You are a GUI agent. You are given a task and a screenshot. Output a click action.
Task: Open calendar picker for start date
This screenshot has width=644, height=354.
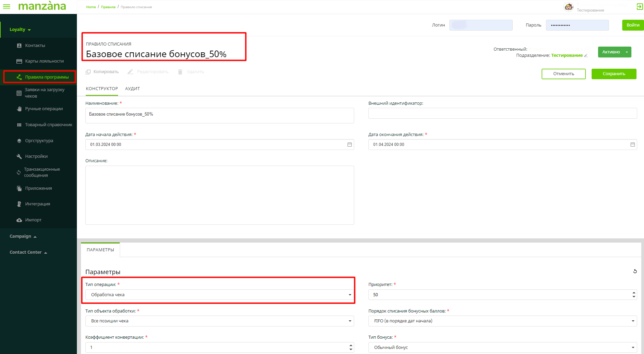tap(349, 145)
